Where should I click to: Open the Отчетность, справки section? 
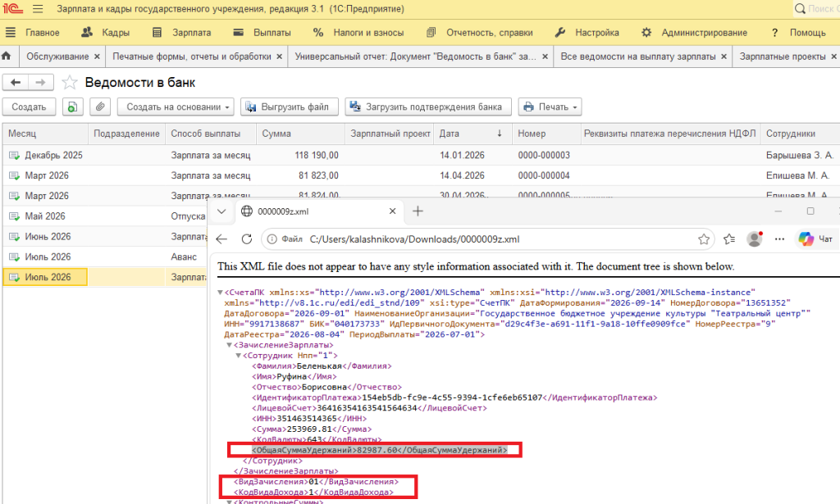479,33
